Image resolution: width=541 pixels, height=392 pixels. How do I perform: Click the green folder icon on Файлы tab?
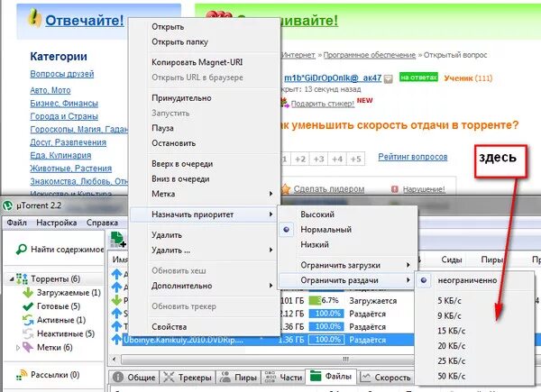pos(316,376)
